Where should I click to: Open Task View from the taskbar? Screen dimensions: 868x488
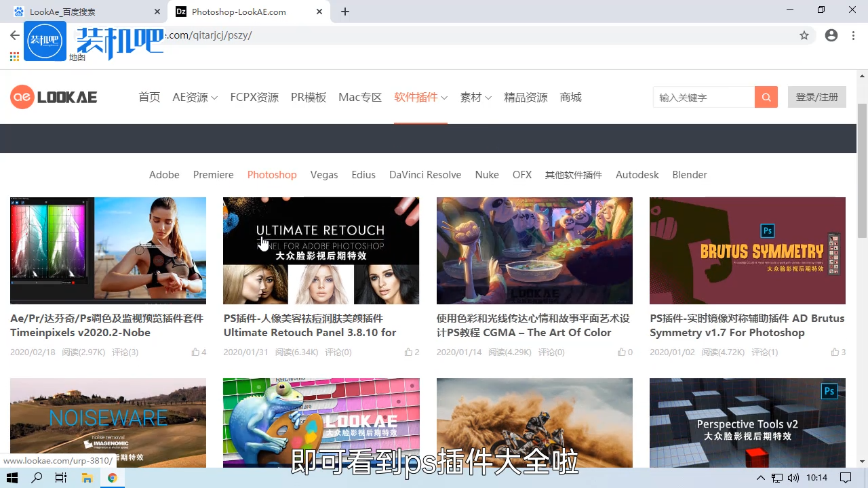[x=61, y=477]
